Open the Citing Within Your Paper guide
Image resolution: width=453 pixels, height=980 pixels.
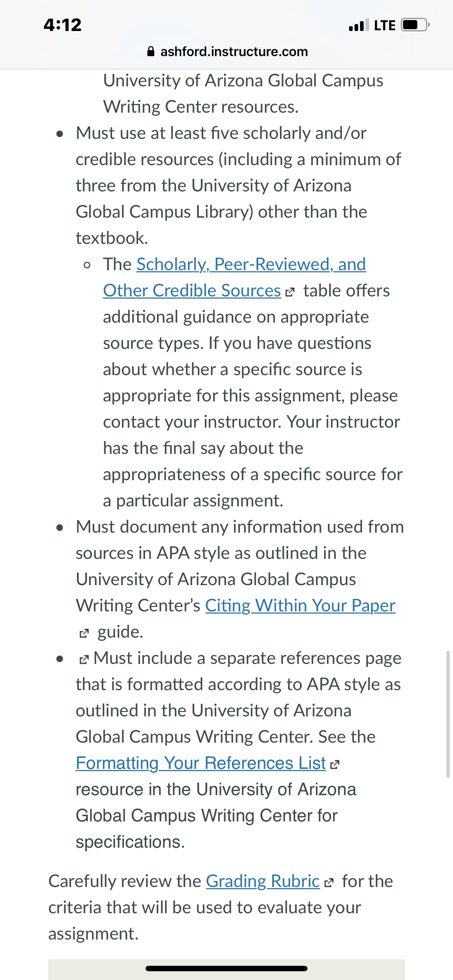300,606
